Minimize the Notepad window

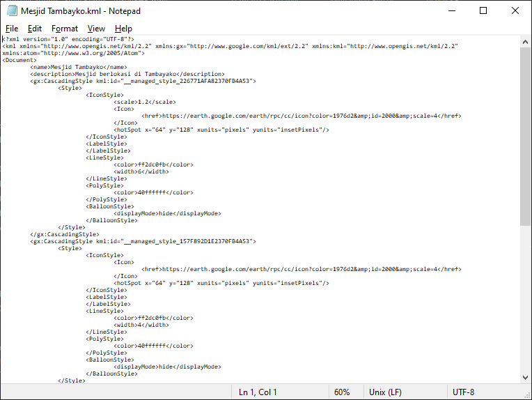[452, 11]
